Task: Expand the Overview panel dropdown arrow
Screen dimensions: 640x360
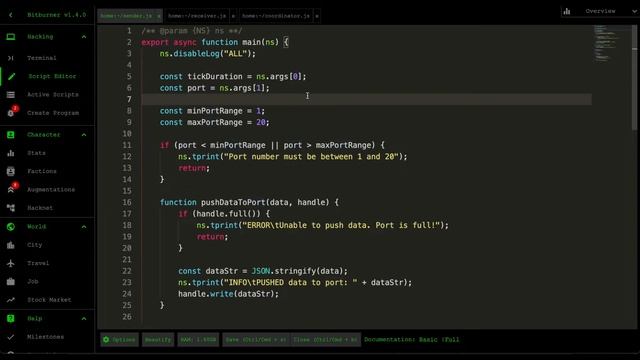Action: pyautogui.click(x=634, y=11)
